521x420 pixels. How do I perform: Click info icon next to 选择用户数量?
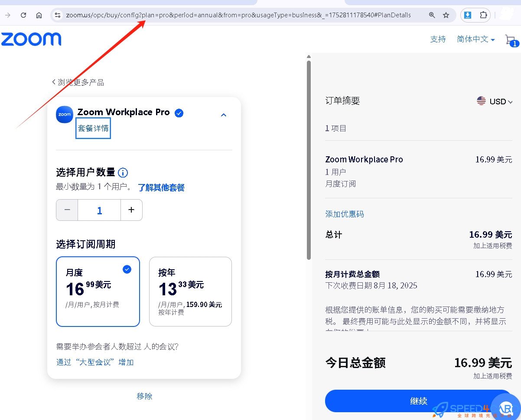tap(123, 173)
